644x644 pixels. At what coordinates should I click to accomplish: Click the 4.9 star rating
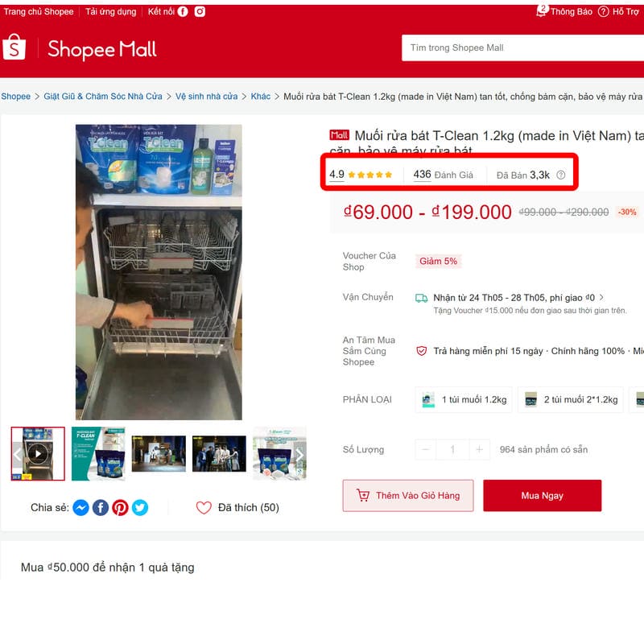tap(361, 175)
